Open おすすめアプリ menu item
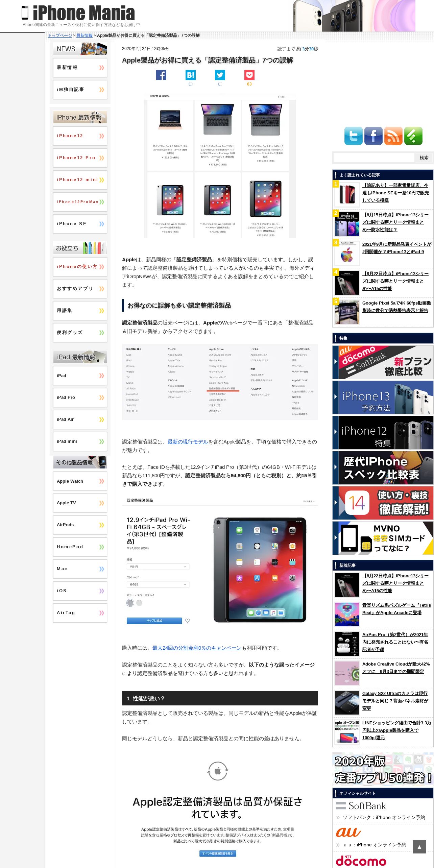Image resolution: width=434 pixels, height=868 pixels. (x=80, y=289)
